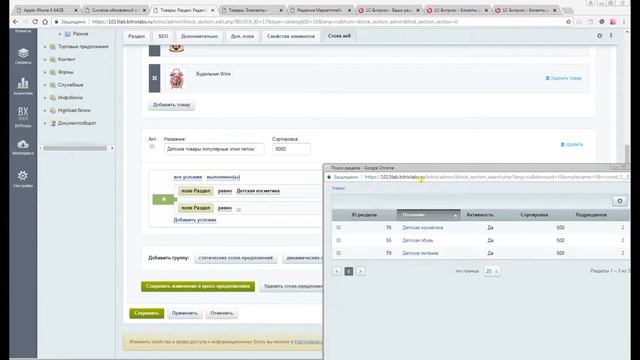Click the Отменить button

(x=222, y=313)
